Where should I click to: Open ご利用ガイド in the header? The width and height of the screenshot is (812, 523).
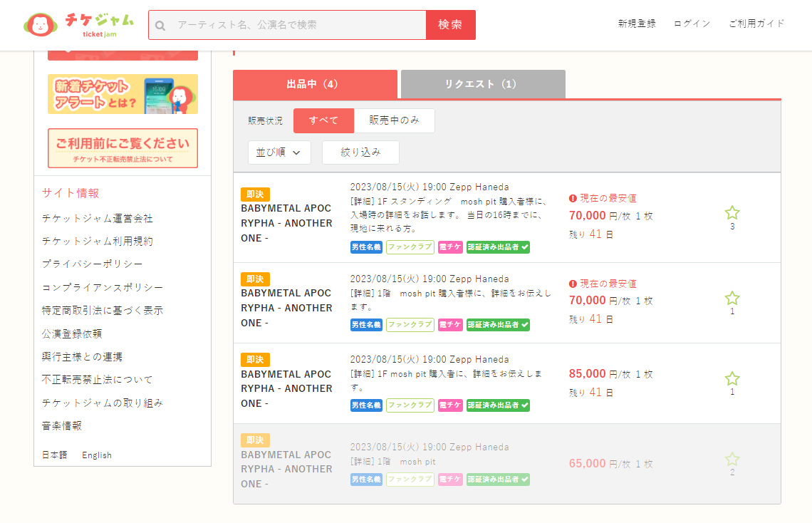coord(756,24)
